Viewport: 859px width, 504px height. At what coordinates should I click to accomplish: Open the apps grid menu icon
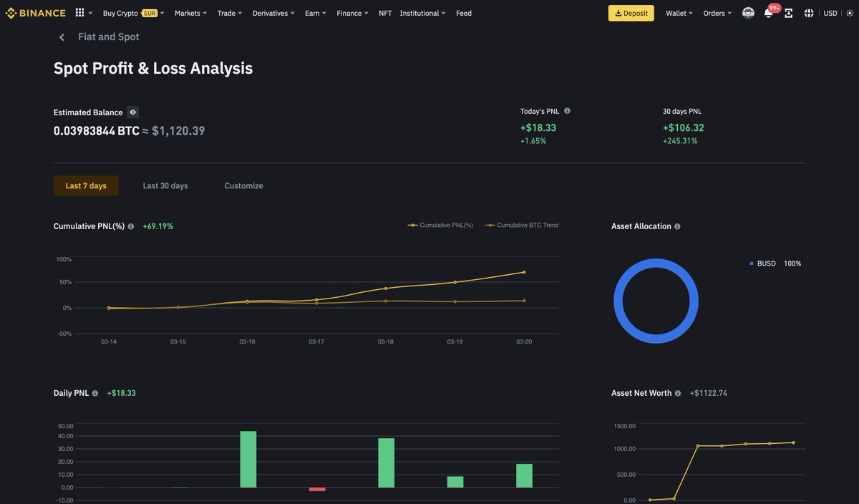(79, 13)
